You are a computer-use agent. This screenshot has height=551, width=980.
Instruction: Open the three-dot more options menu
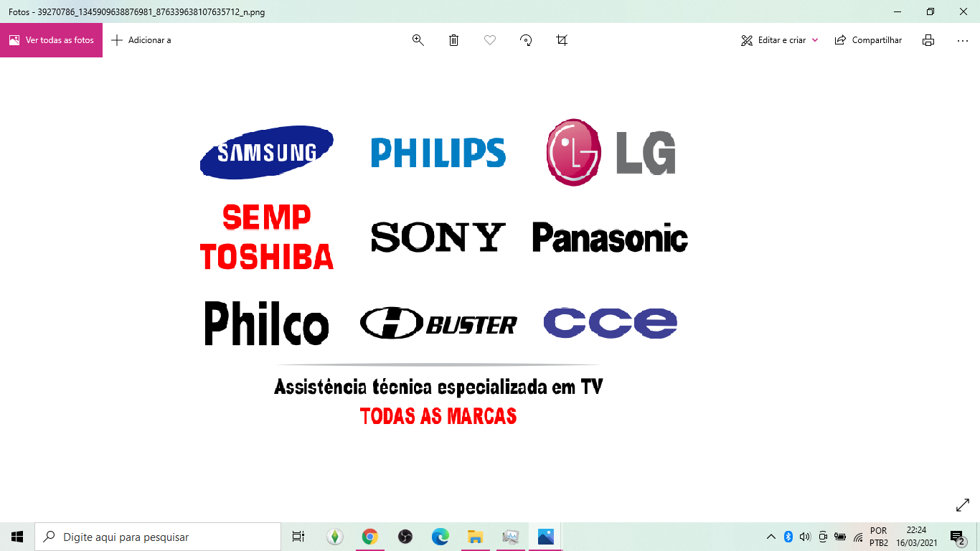(x=963, y=40)
